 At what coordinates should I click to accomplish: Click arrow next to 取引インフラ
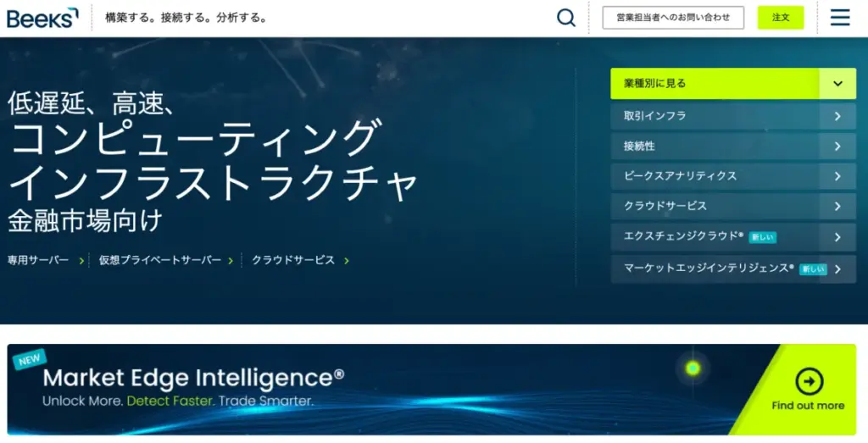coord(837,116)
